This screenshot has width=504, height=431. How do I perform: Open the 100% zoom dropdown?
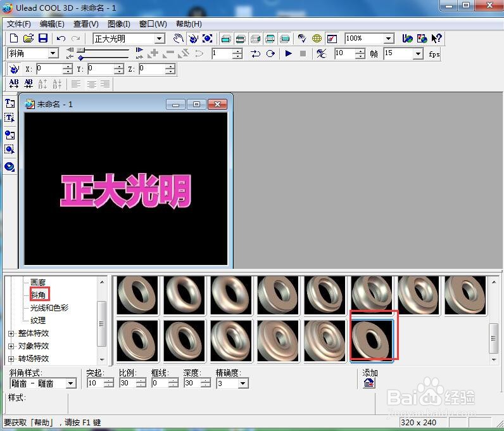coord(388,39)
